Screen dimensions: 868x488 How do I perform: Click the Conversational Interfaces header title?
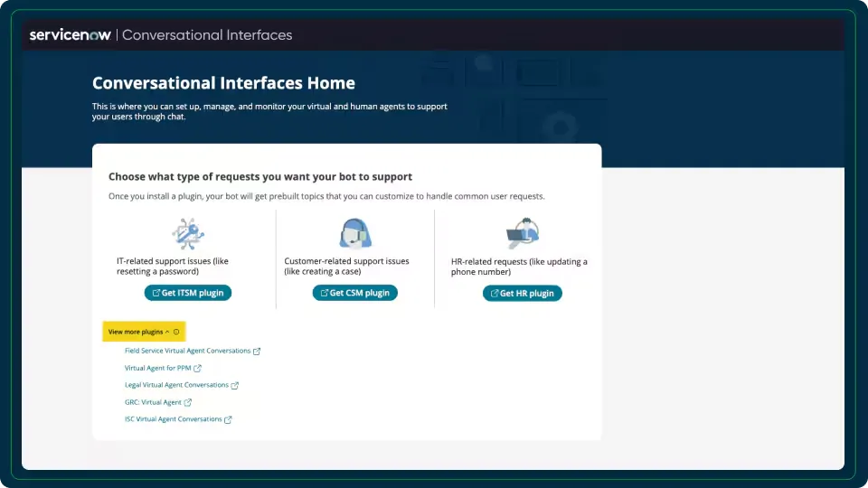pos(207,35)
